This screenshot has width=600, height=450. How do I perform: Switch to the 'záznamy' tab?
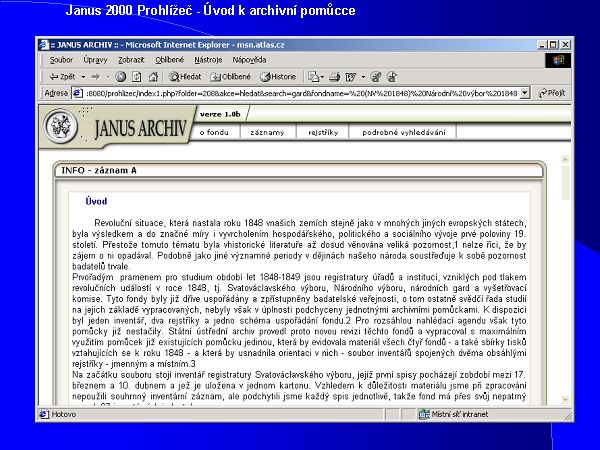click(x=267, y=132)
